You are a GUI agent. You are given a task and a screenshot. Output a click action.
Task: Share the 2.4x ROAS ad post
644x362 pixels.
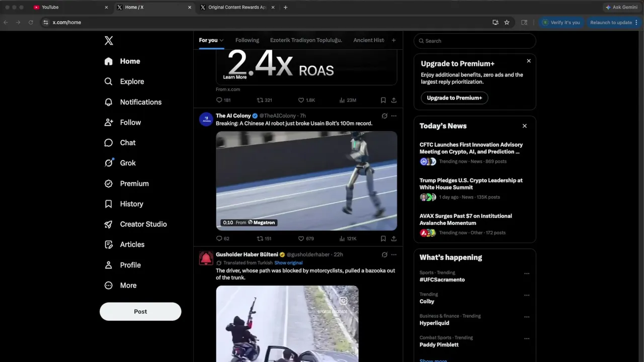(394, 100)
